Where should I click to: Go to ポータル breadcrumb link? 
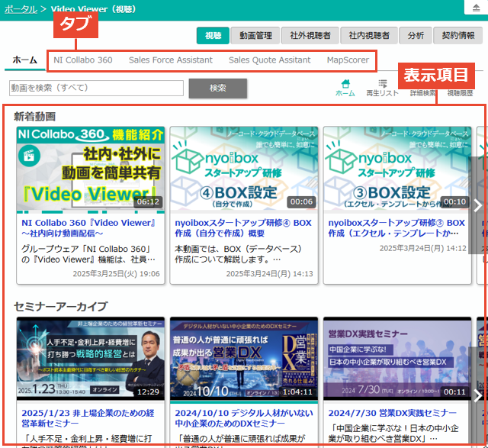tap(21, 9)
